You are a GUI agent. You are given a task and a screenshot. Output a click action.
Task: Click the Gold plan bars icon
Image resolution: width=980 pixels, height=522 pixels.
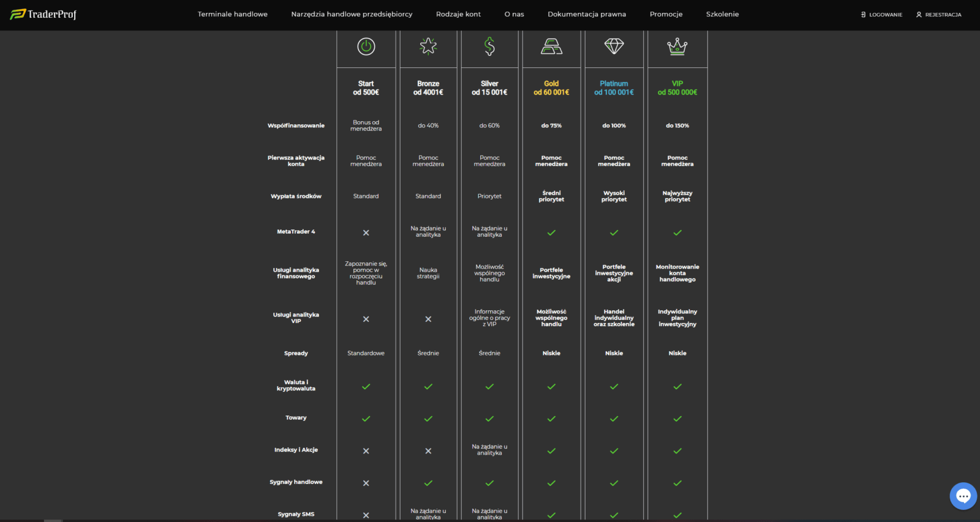[x=551, y=47]
